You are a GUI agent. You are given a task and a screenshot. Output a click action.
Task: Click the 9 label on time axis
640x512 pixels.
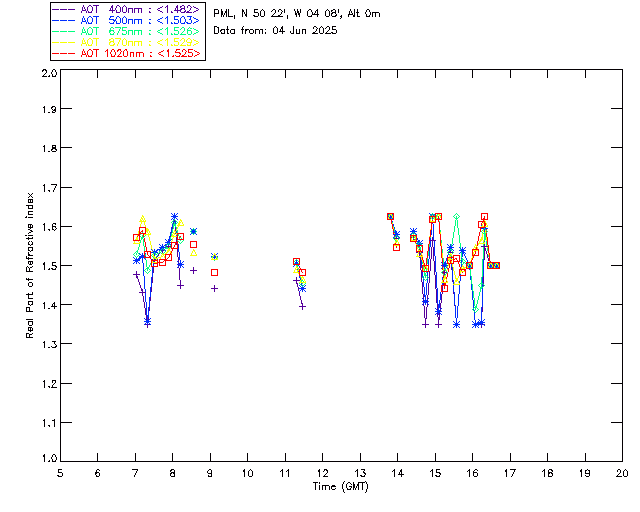pos(210,473)
